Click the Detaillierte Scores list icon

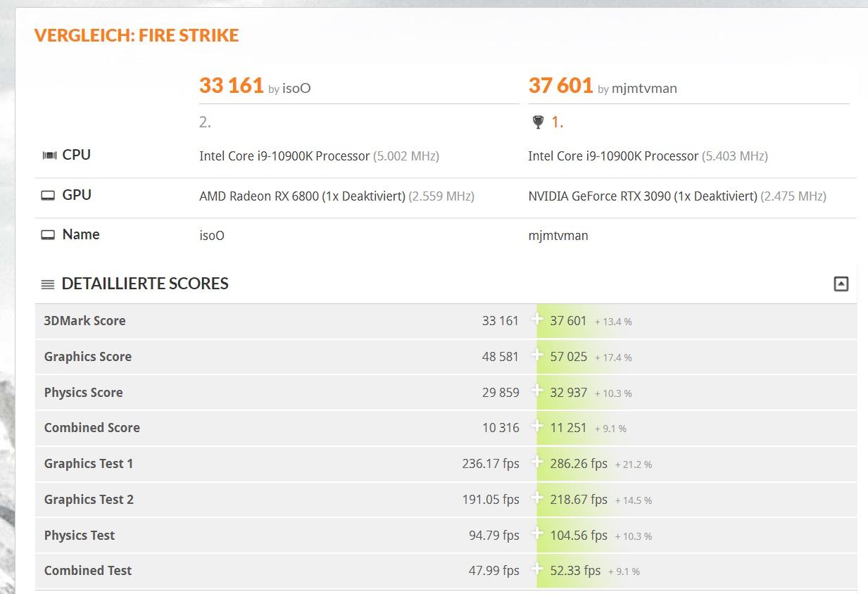[x=48, y=284]
